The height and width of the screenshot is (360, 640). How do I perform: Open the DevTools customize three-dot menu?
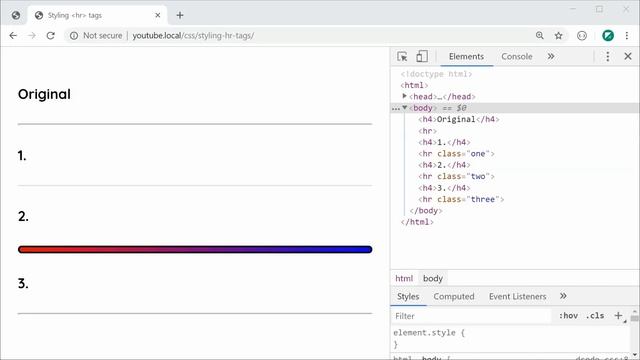[x=608, y=56]
